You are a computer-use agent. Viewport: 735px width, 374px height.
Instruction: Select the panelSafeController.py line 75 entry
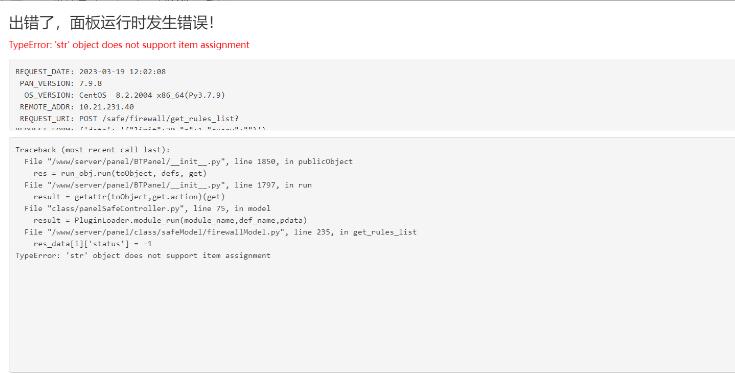click(147, 208)
